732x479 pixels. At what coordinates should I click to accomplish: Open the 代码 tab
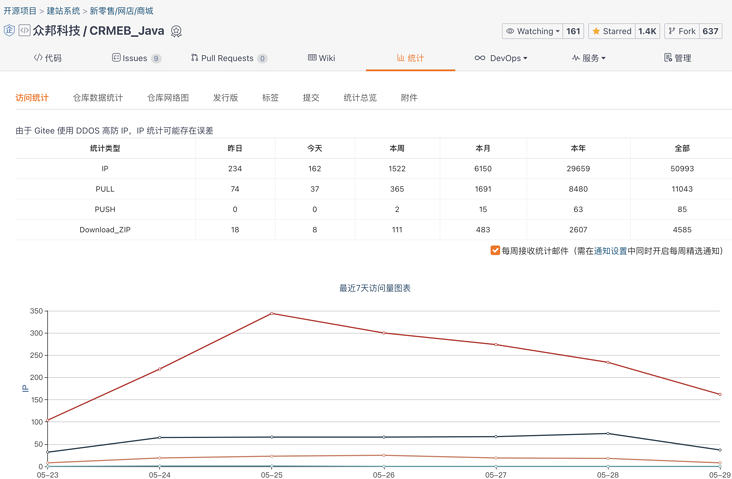(x=48, y=58)
